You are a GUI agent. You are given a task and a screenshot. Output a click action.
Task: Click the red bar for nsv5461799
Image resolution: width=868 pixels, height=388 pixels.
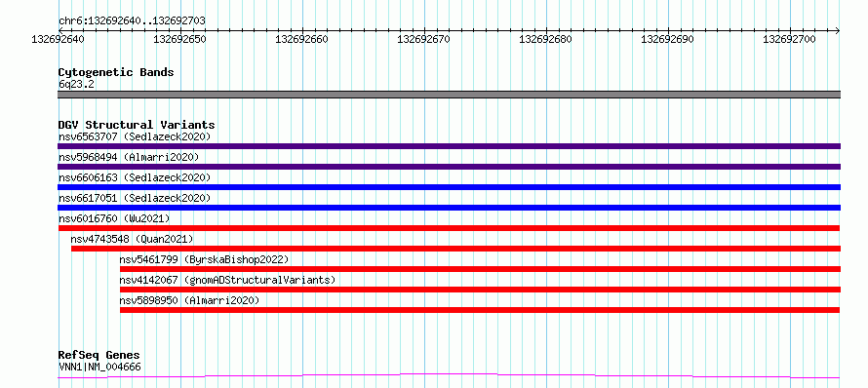pyautogui.click(x=480, y=269)
